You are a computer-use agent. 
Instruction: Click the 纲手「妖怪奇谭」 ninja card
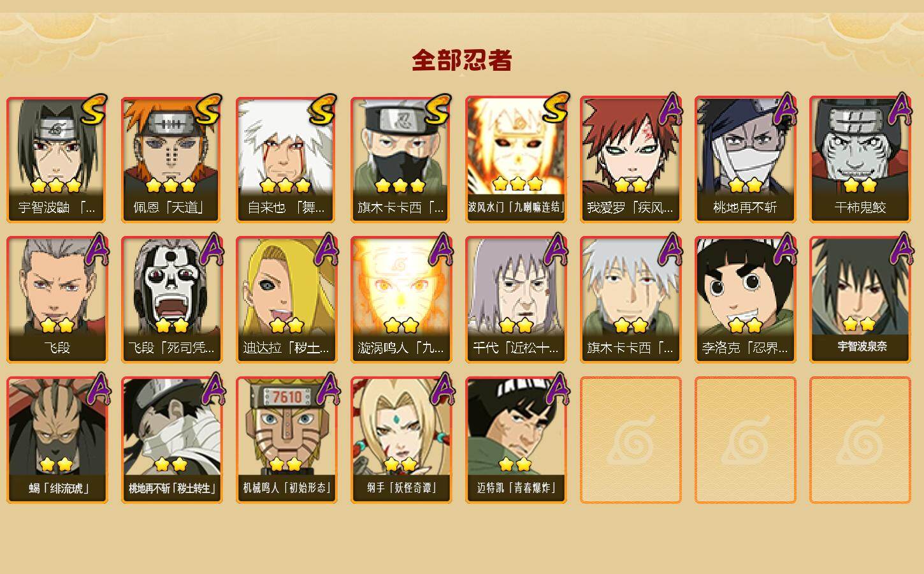coord(401,440)
